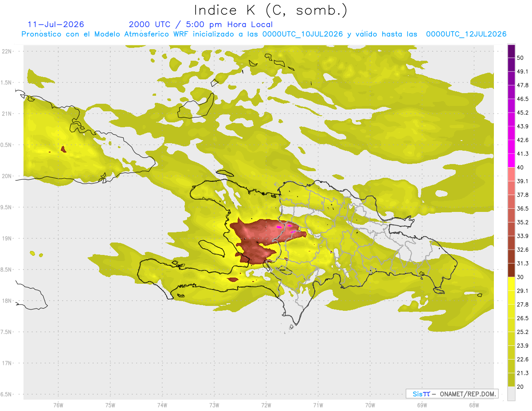Click the color bar value "41.3"
Image resolution: width=532 pixels, height=411 pixels.
coord(523,154)
